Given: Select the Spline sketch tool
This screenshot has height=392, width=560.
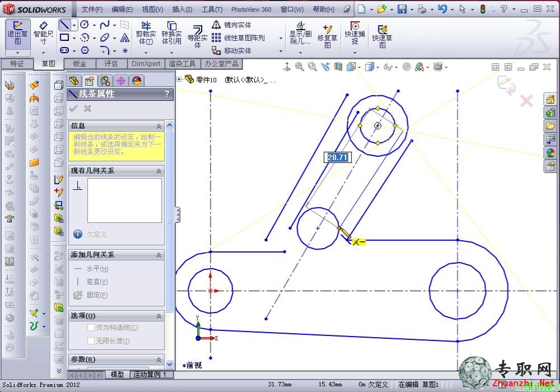Looking at the screenshot, I should [105, 25].
